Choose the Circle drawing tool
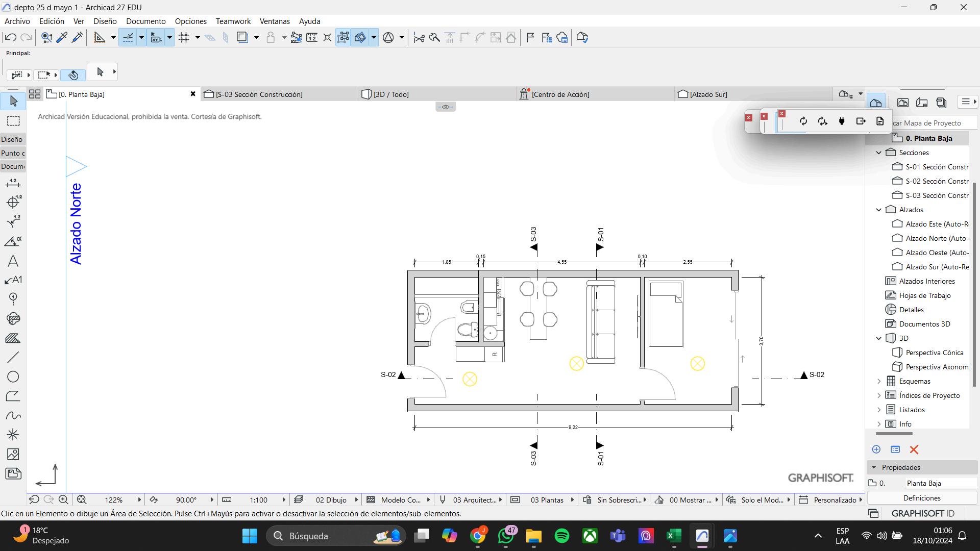The width and height of the screenshot is (980, 551). click(x=13, y=377)
